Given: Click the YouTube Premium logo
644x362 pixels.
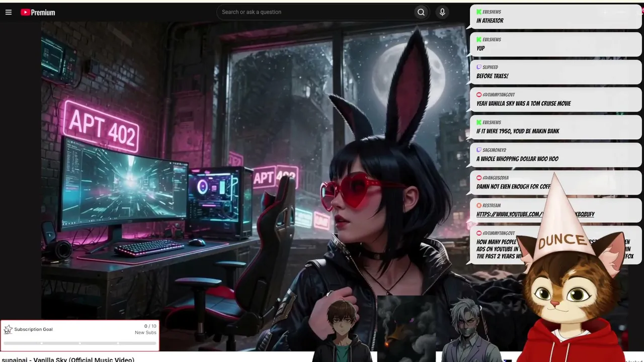Looking at the screenshot, I should [38, 12].
